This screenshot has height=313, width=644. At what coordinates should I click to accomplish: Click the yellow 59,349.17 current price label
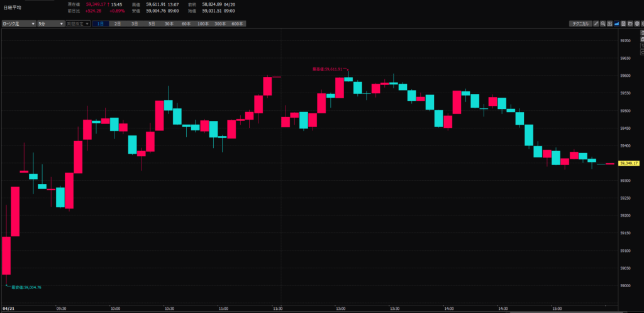pos(630,163)
